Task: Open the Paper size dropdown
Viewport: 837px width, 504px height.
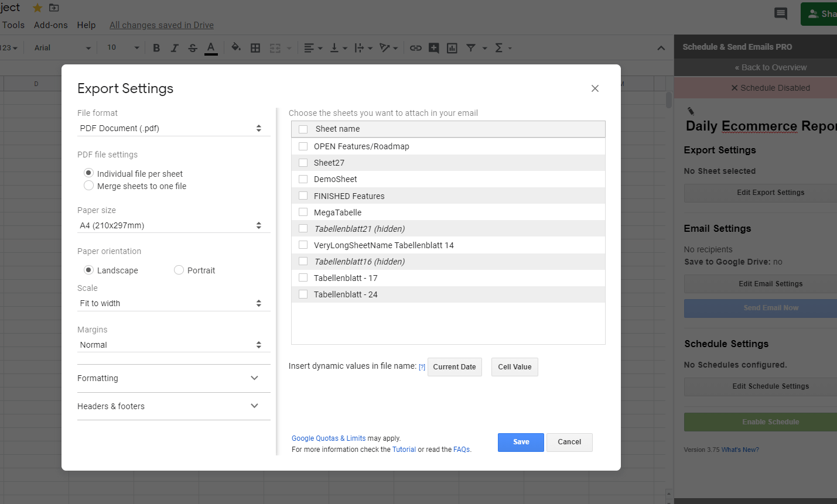Action: pos(173,225)
